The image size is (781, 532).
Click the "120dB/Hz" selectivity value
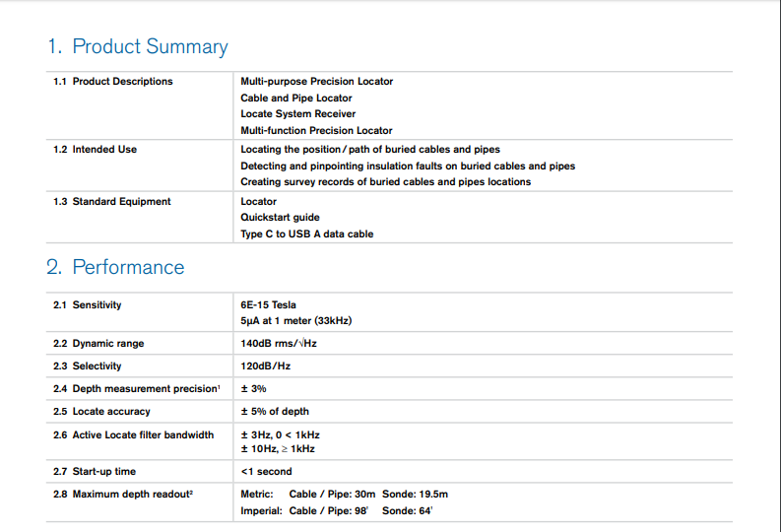(265, 366)
